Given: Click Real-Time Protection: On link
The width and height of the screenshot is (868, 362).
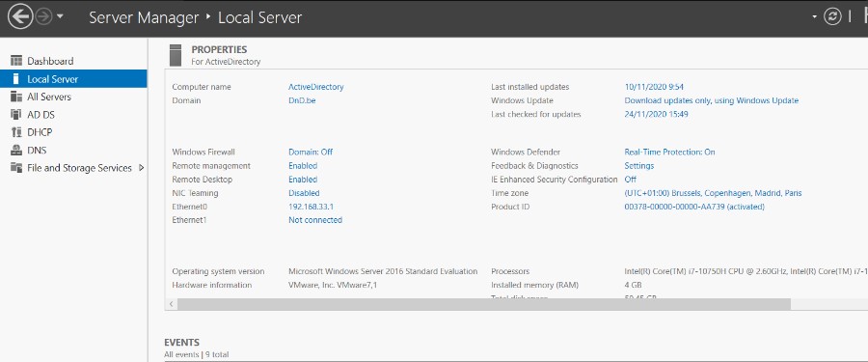Looking at the screenshot, I should click(669, 152).
